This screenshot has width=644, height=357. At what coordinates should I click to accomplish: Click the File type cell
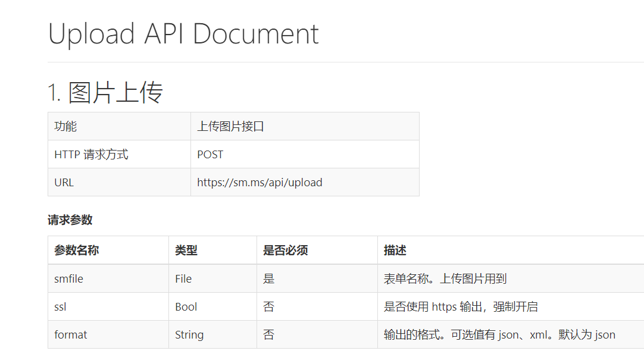click(x=183, y=278)
